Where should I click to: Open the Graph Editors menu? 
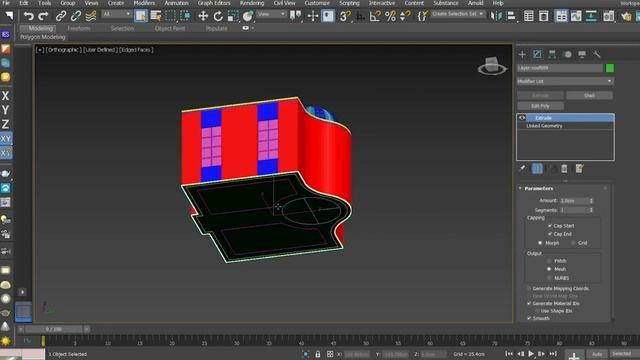pyautogui.click(x=214, y=3)
